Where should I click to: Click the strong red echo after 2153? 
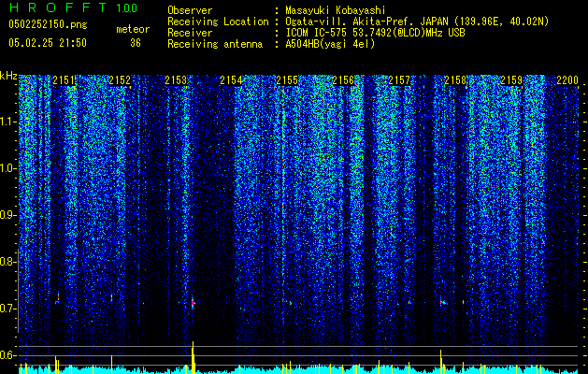(x=193, y=302)
